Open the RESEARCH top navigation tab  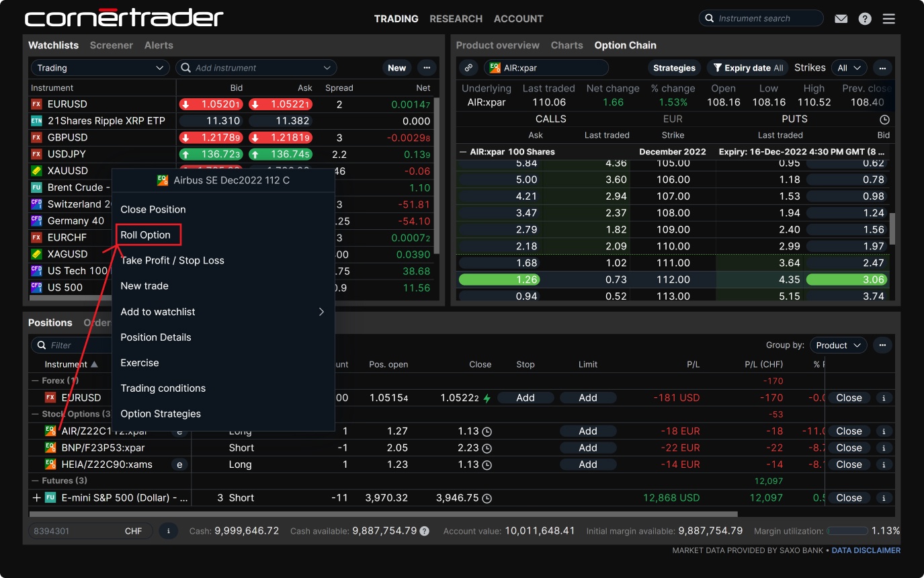click(x=456, y=19)
